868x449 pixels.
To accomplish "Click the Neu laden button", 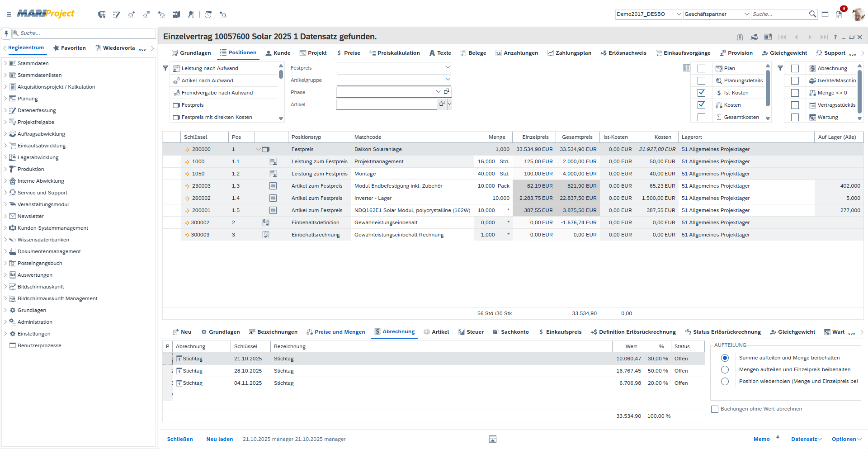I will pos(220,439).
